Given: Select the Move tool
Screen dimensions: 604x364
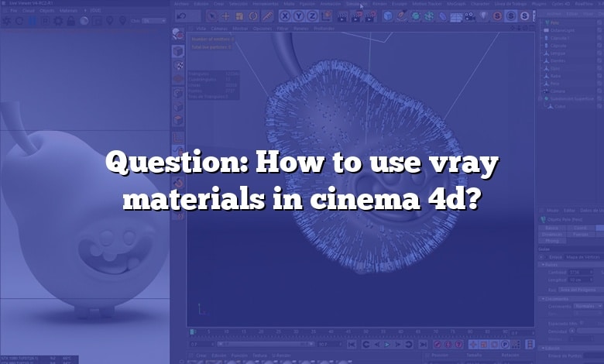Looking at the screenshot, I should [x=226, y=16].
